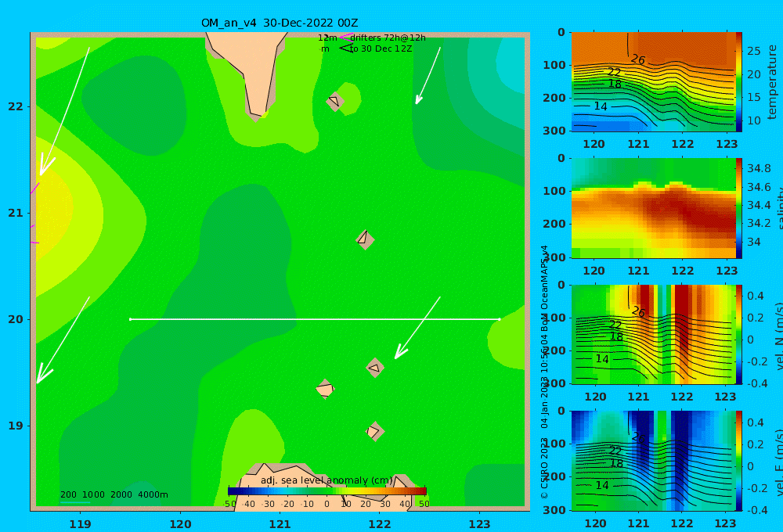Click depth label 300 on temperature panel

pyautogui.click(x=554, y=130)
